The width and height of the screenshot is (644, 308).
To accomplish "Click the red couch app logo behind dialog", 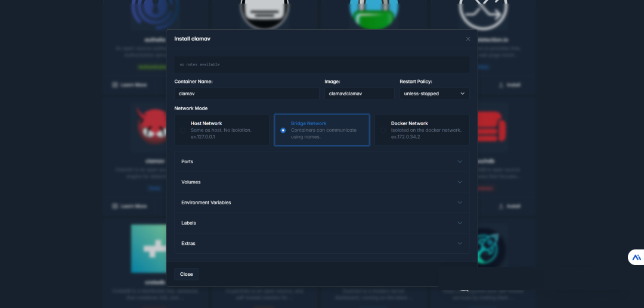I will (x=492, y=126).
